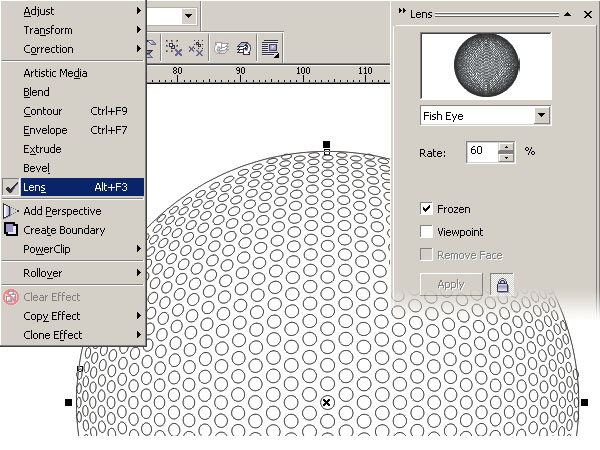Click the lock icon beside Apply
This screenshot has width=600, height=450.
coord(502,285)
